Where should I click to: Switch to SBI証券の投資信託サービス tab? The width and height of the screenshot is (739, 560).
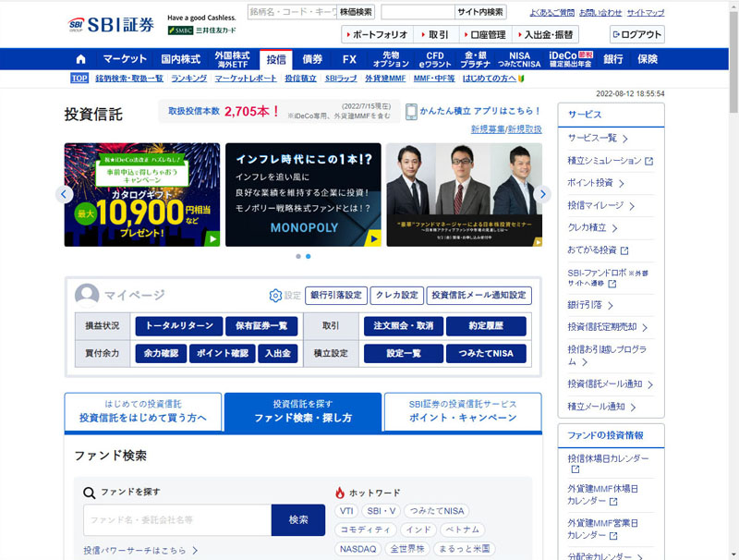(x=462, y=411)
